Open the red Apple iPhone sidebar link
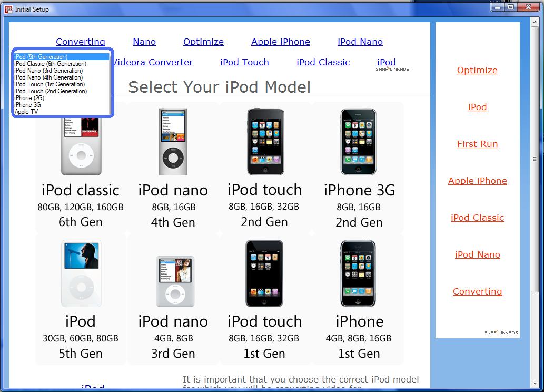This screenshot has width=544, height=392. click(x=478, y=181)
